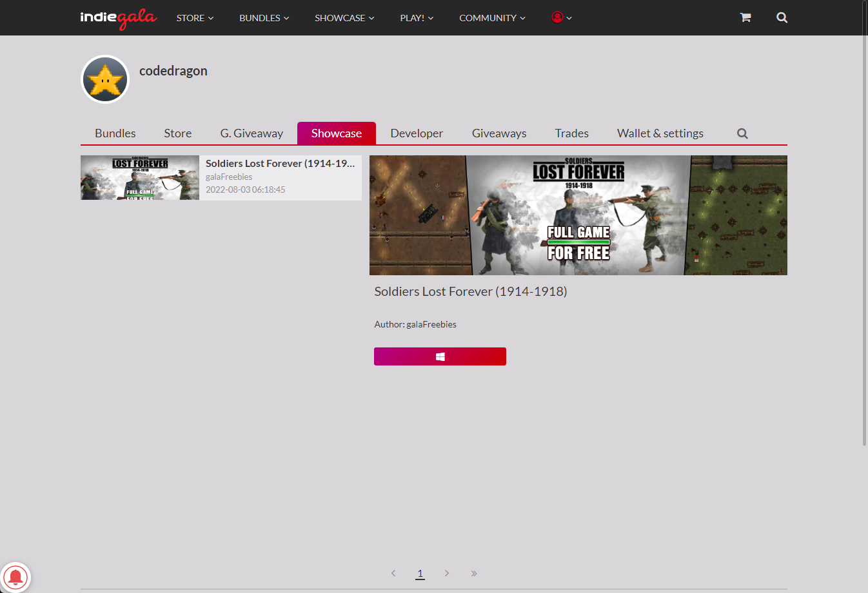Click codedragon star avatar
This screenshot has height=593, width=868.
point(105,79)
